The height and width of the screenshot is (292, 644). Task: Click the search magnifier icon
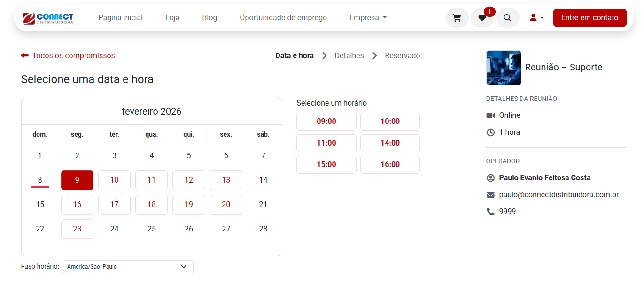(x=507, y=18)
